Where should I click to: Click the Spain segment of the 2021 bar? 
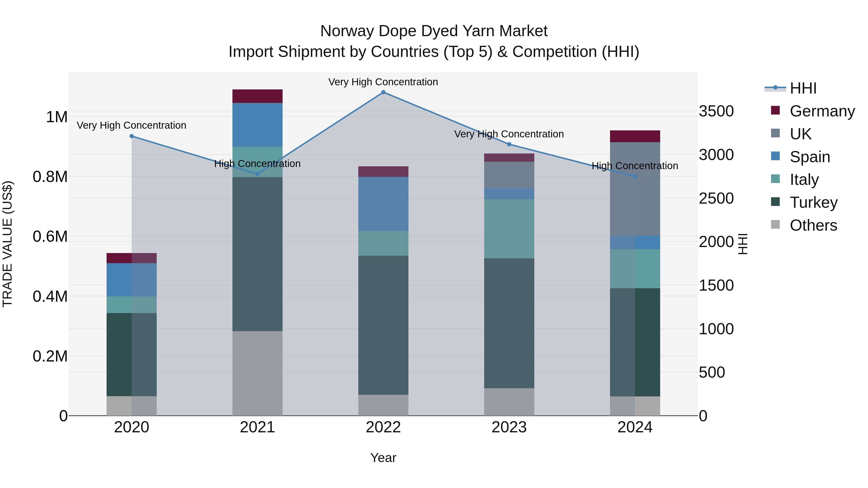point(258,125)
